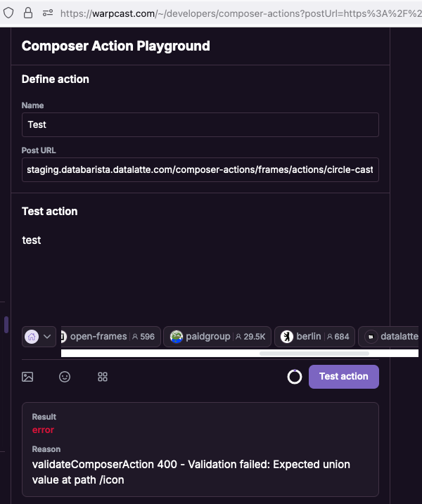Viewport: 422px width, 504px height.
Task: Click the cast text area containing test
Action: tap(200, 270)
